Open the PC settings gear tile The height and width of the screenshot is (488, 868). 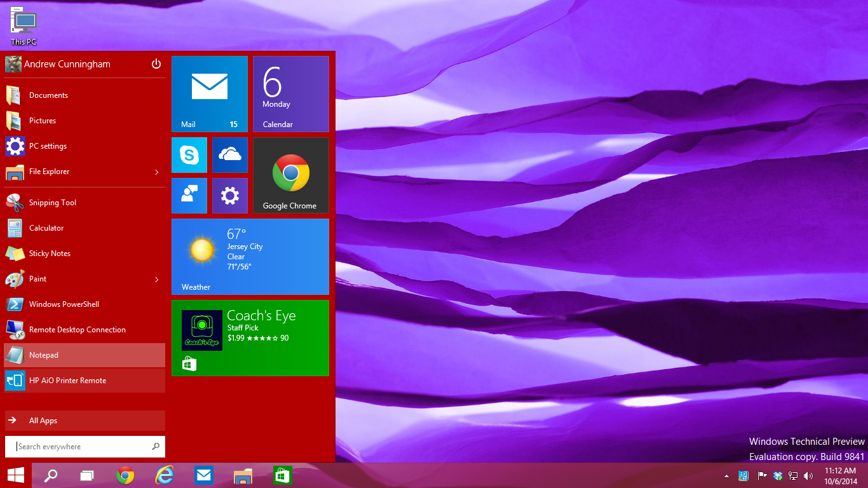[x=230, y=196]
